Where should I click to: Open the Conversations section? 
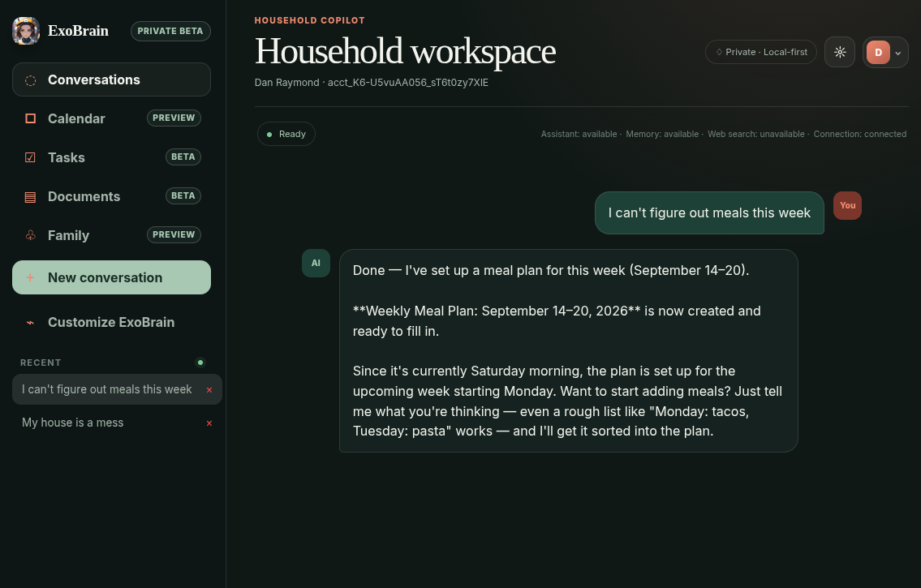point(112,79)
